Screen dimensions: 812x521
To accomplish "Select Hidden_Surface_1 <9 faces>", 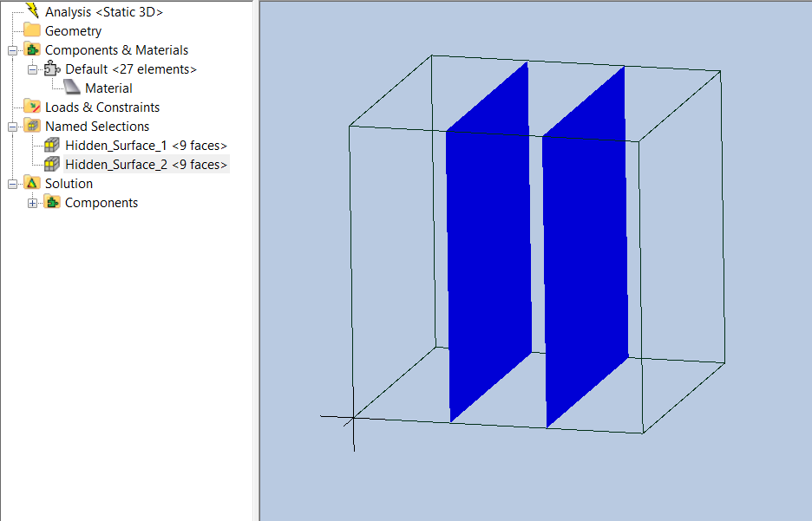I will click(146, 146).
